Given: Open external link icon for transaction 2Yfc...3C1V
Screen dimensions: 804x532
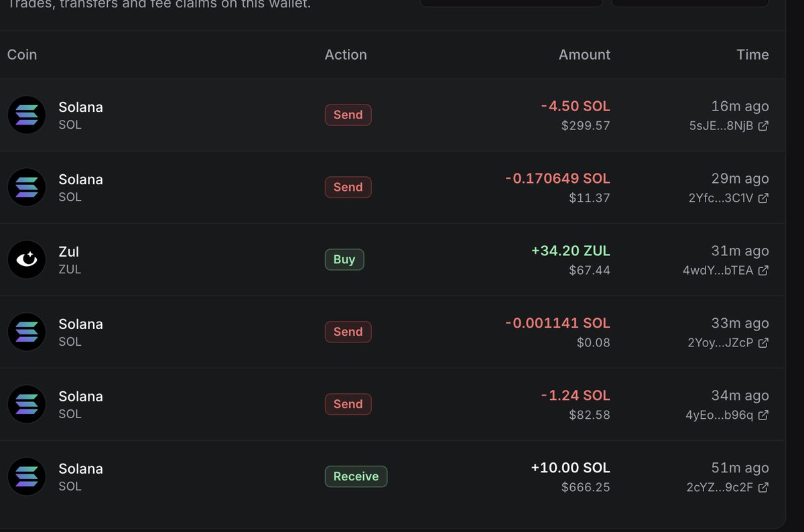Looking at the screenshot, I should coord(763,198).
